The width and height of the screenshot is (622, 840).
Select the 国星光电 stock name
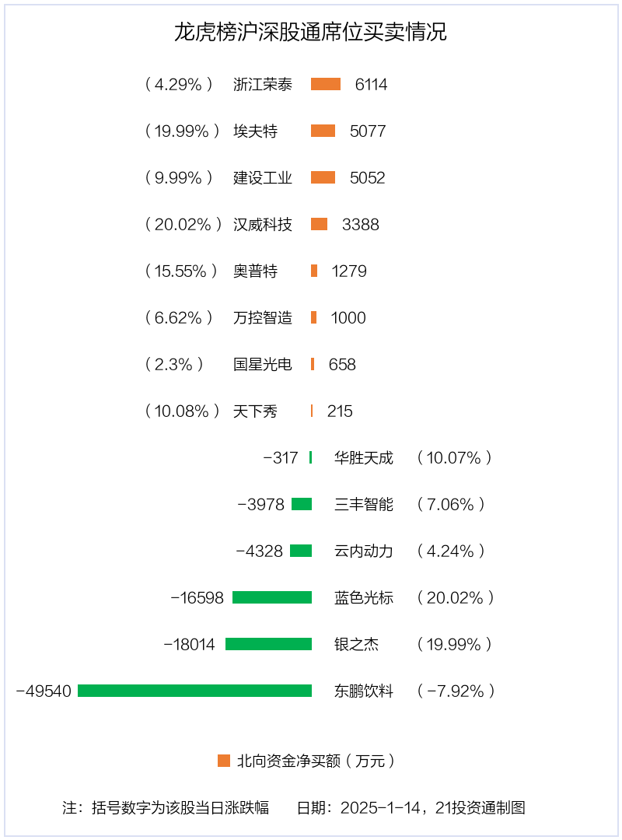pos(263,365)
